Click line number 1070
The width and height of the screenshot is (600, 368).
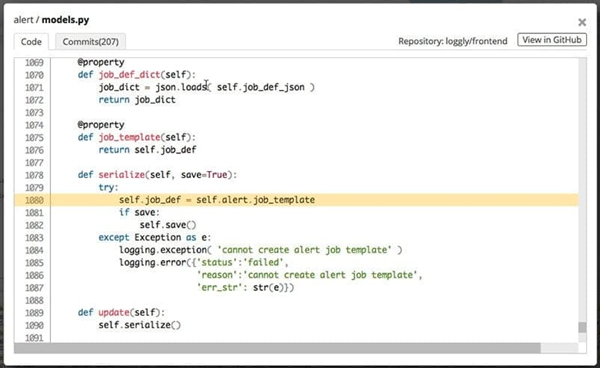point(34,75)
